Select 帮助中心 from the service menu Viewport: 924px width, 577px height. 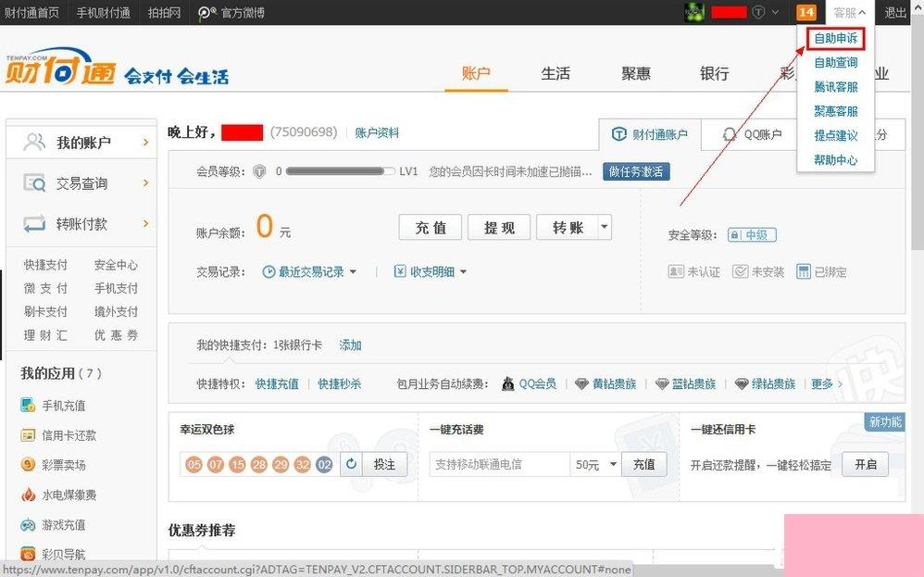(836, 159)
